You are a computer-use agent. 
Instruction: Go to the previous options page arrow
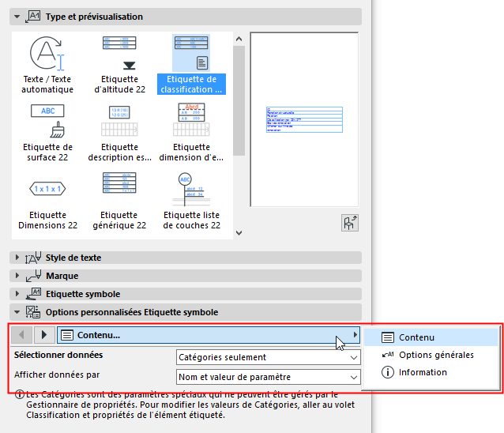coord(21,335)
